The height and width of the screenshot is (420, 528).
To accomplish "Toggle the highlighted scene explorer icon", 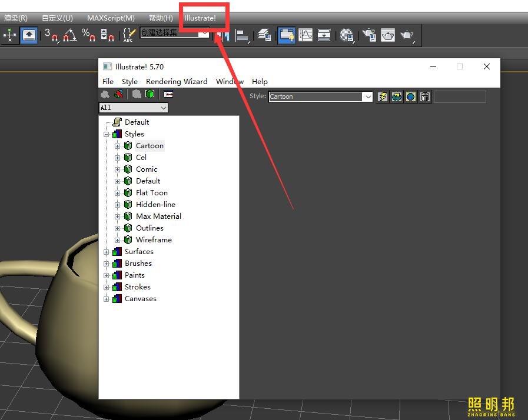I will point(287,35).
